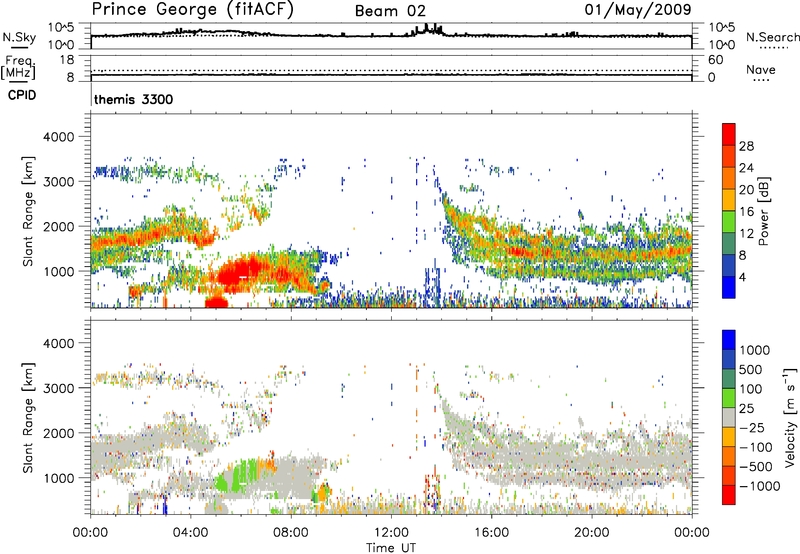This screenshot has width=800, height=554.
Task: Click the 'Power [dB]' color bar label
Action: (764, 211)
